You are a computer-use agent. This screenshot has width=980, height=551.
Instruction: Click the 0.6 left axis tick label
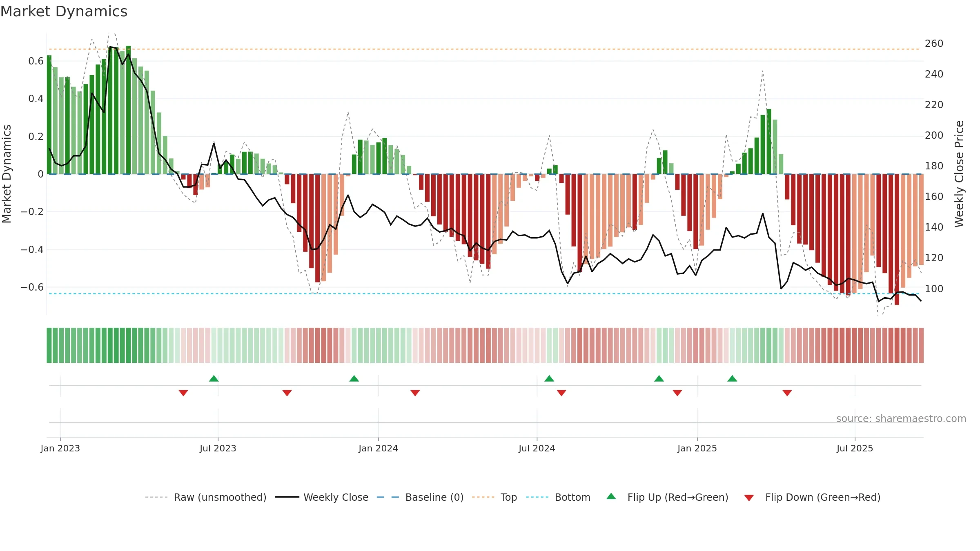click(x=36, y=61)
